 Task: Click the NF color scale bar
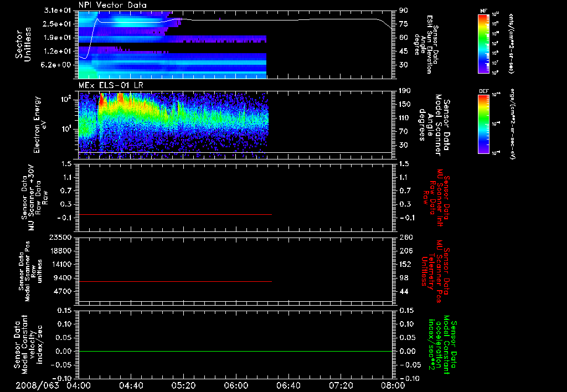pyautogui.click(x=484, y=44)
